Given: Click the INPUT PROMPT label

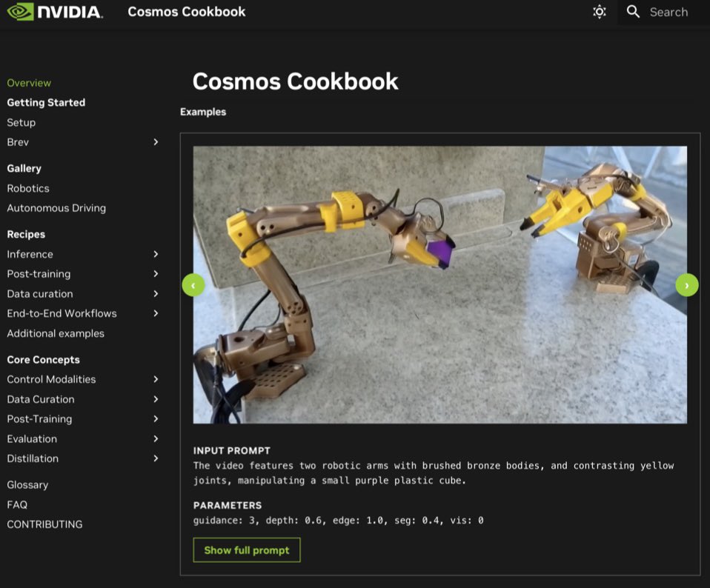Looking at the screenshot, I should (x=232, y=450).
